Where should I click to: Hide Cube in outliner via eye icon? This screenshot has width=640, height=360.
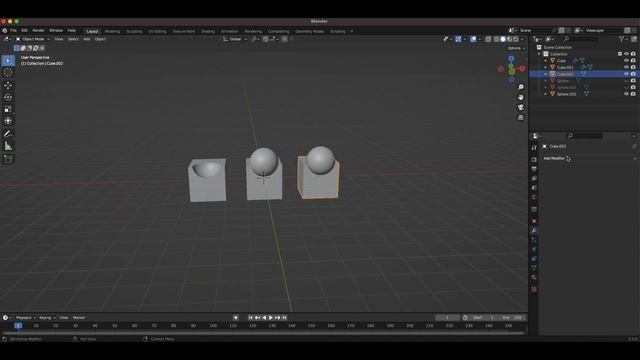point(626,60)
